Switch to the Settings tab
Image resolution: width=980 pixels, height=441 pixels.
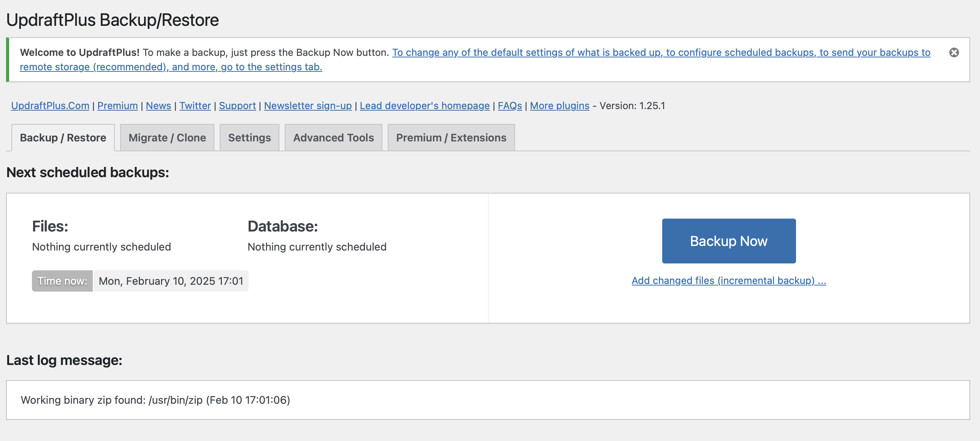point(249,137)
